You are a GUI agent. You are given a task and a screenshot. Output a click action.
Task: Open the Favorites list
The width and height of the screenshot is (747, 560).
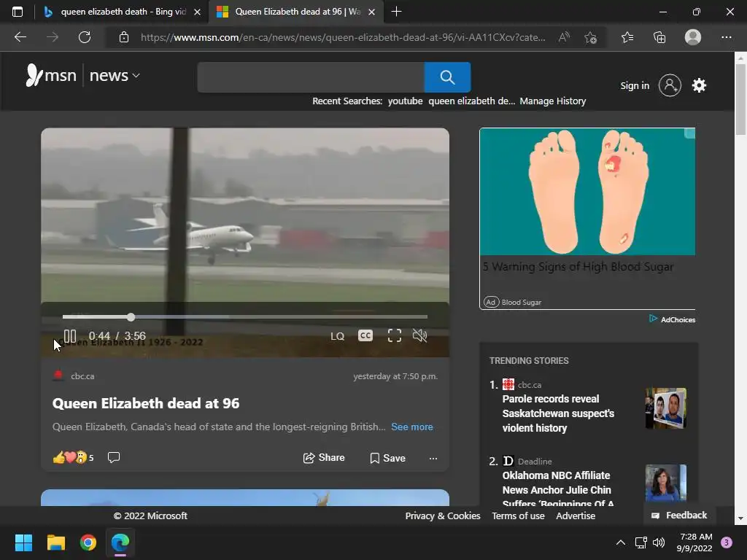pyautogui.click(x=627, y=37)
